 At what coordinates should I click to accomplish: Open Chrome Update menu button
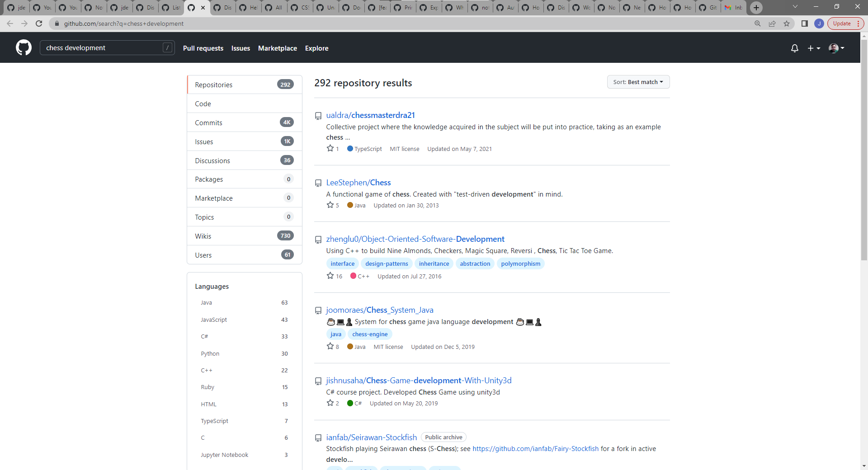tap(845, 23)
